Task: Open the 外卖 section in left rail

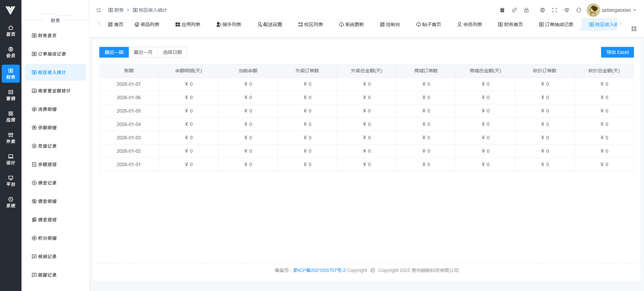Action: click(x=11, y=138)
